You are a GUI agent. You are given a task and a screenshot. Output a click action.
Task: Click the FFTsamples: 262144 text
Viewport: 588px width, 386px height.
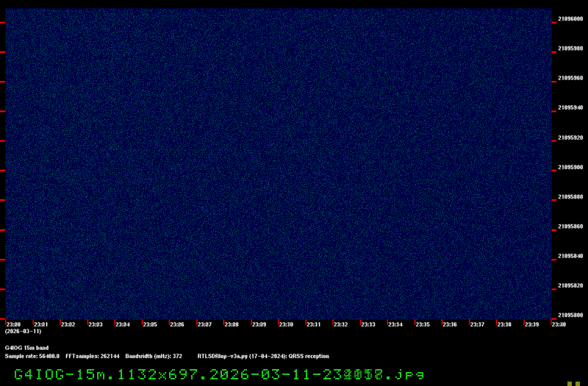pyautogui.click(x=93, y=356)
